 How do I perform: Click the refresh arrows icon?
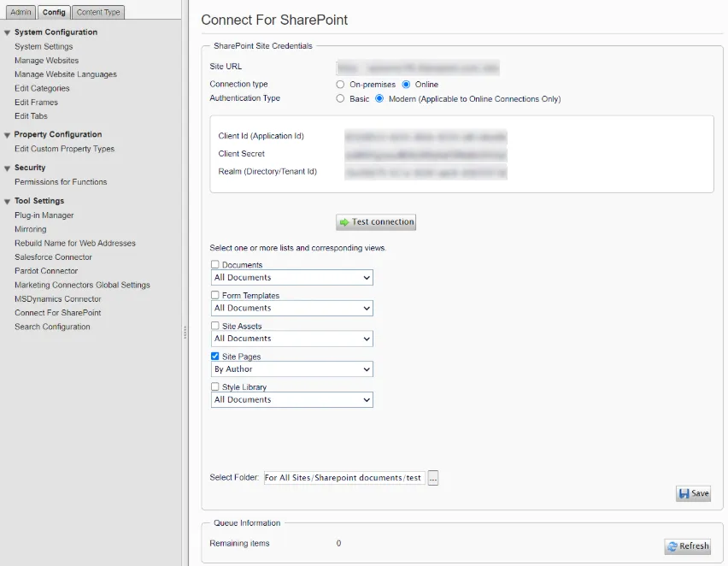click(672, 546)
